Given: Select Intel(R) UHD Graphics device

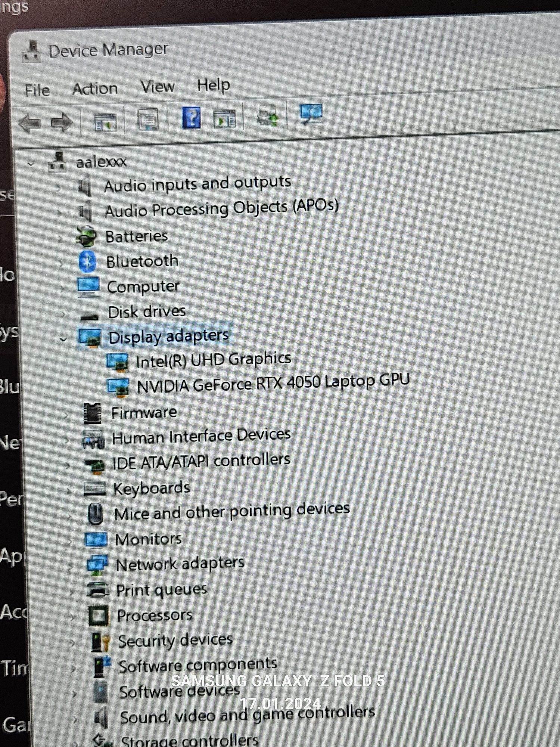Looking at the screenshot, I should tap(213, 360).
